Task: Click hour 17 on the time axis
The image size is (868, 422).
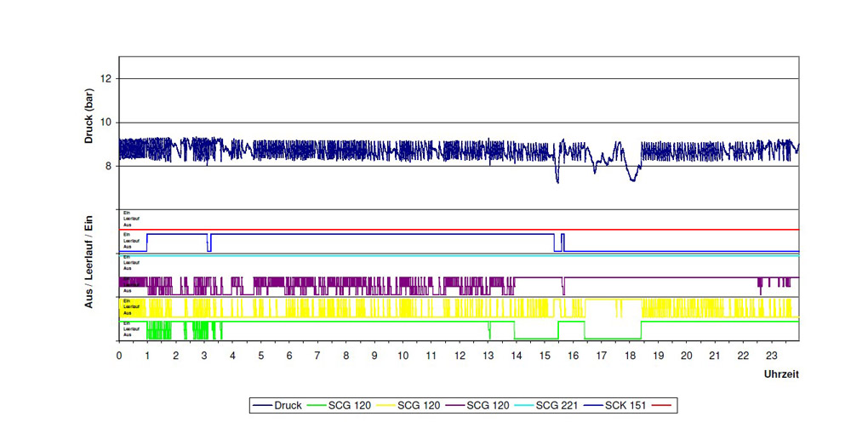Action: point(601,355)
